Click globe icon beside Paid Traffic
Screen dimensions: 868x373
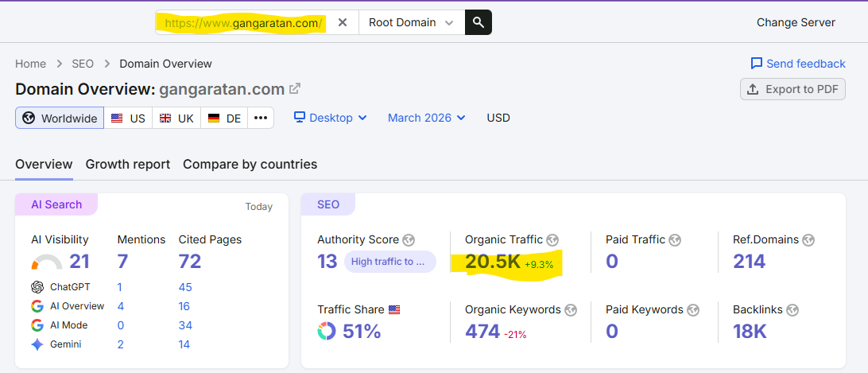[x=674, y=240]
